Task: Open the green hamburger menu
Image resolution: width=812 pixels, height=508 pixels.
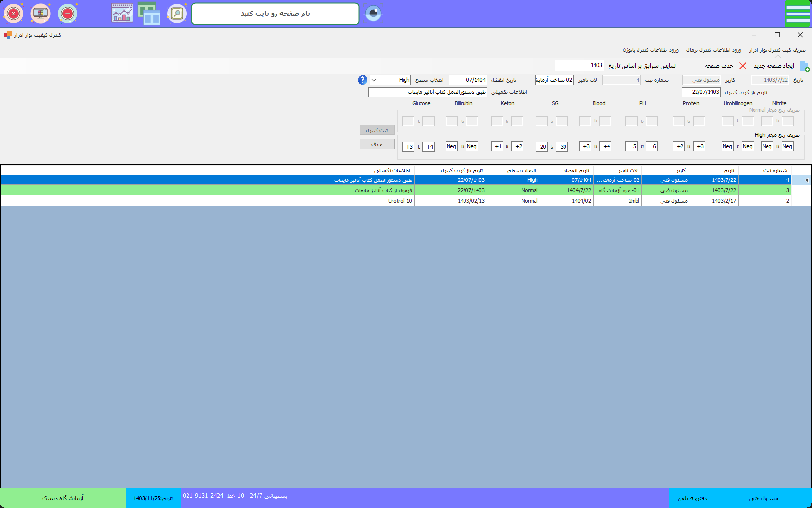Action: coord(797,14)
